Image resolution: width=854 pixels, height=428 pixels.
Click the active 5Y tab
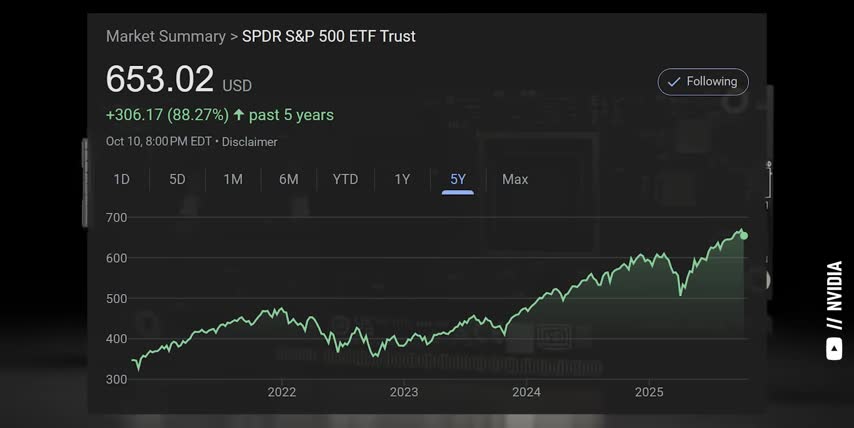coord(458,179)
